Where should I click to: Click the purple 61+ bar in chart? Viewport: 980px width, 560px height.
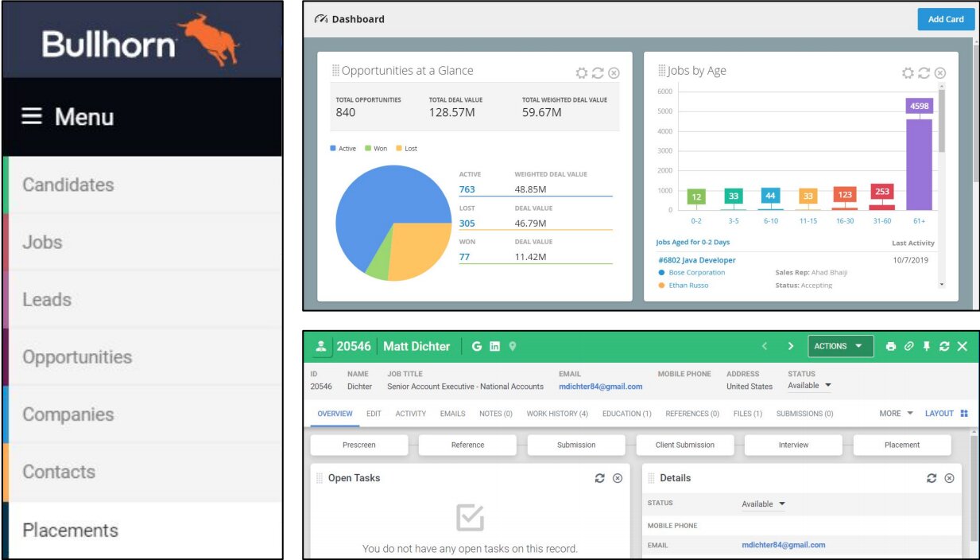click(919, 163)
